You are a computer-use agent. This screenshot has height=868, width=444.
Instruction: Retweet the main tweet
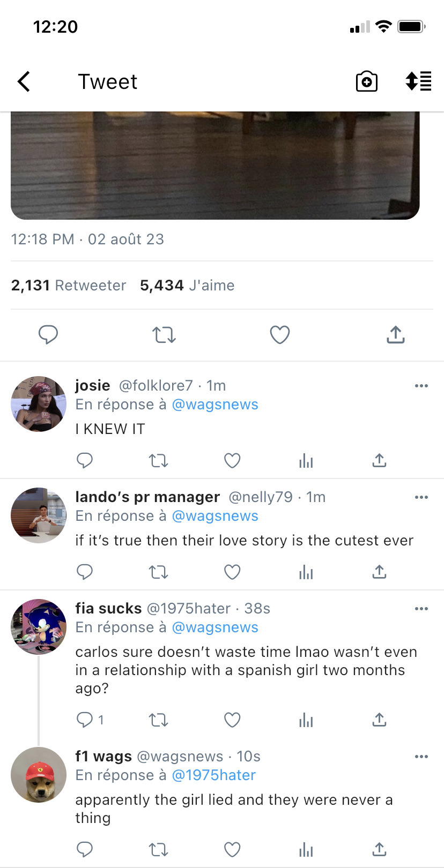click(x=164, y=335)
